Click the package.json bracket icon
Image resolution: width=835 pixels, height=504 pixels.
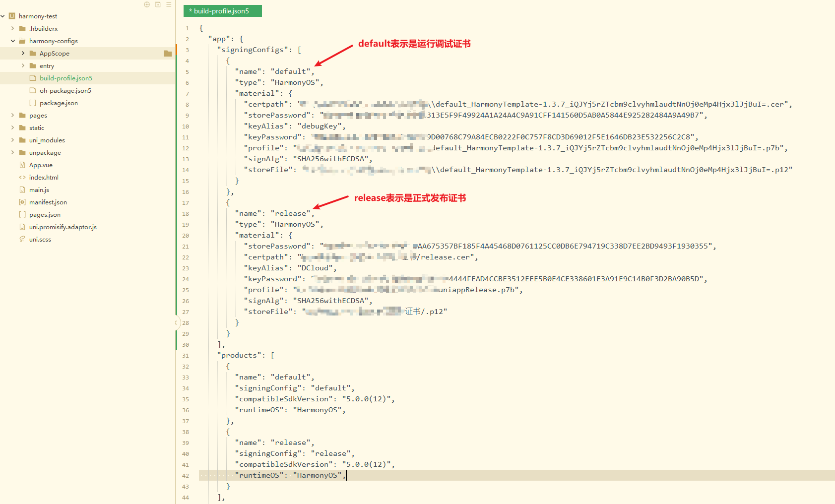[x=33, y=103]
